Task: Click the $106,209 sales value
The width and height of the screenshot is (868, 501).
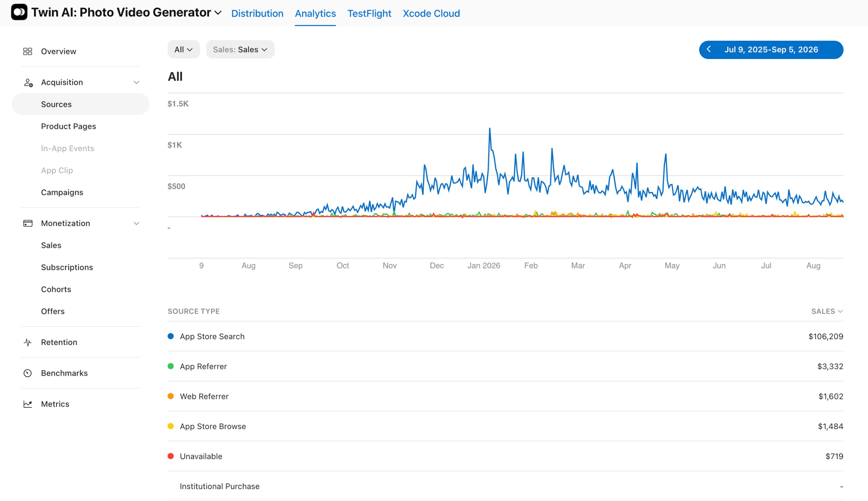Action: pyautogui.click(x=826, y=336)
